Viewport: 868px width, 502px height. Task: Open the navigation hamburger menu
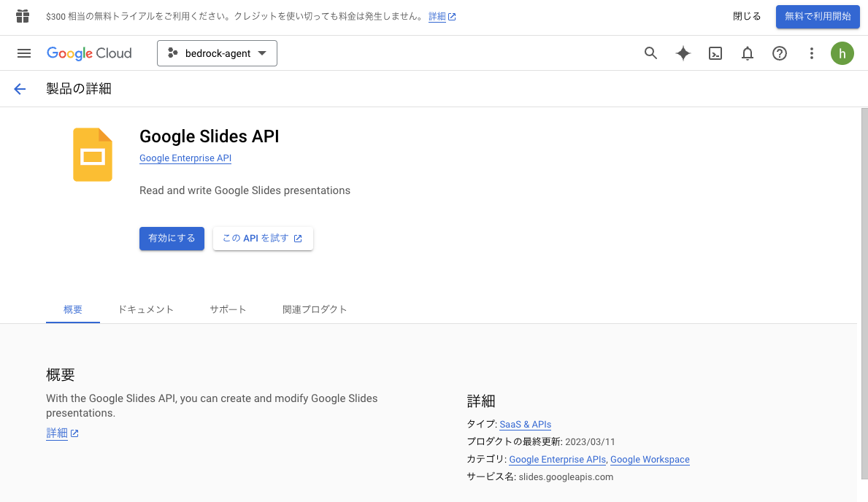pyautogui.click(x=23, y=53)
